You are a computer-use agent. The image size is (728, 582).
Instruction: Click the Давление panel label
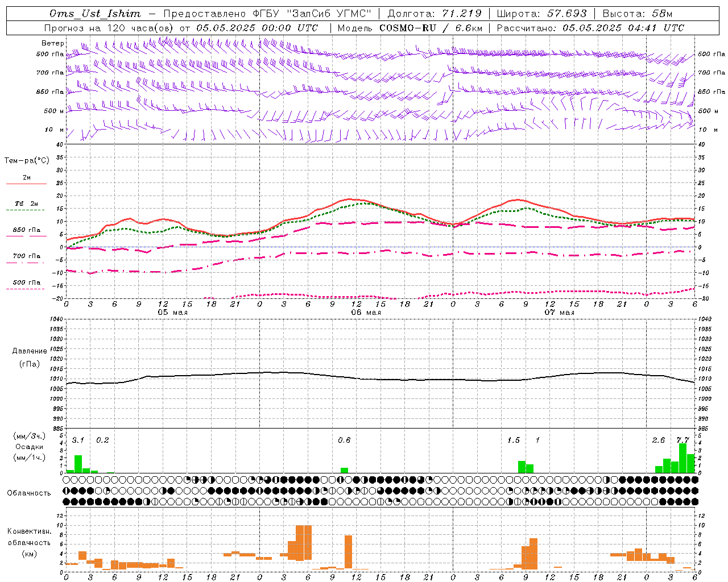click(x=30, y=351)
